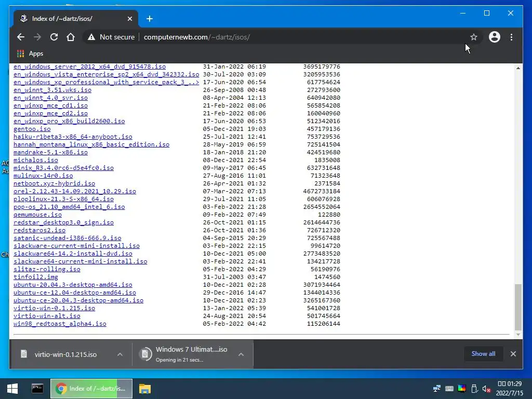
Task: Open the command prompt taskbar icon
Action: pyautogui.click(x=37, y=389)
